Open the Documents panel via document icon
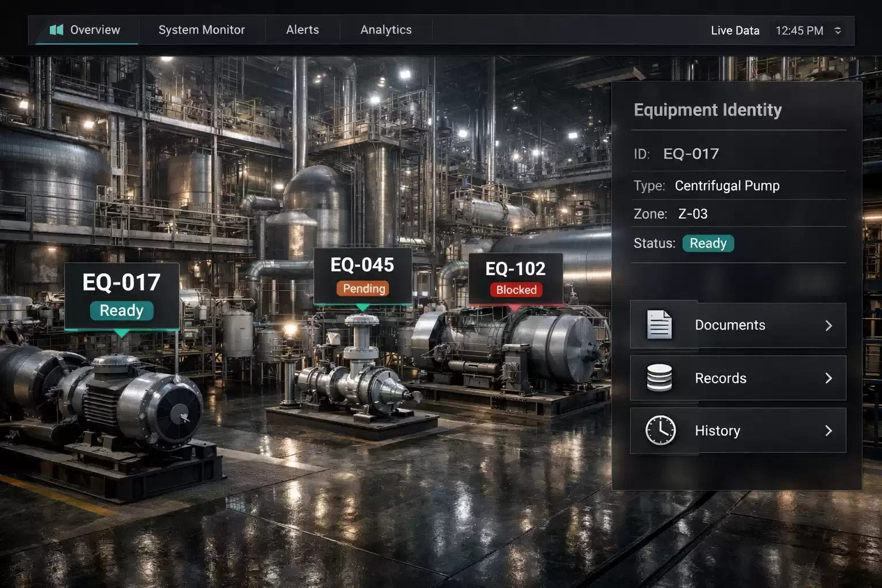 pos(659,324)
